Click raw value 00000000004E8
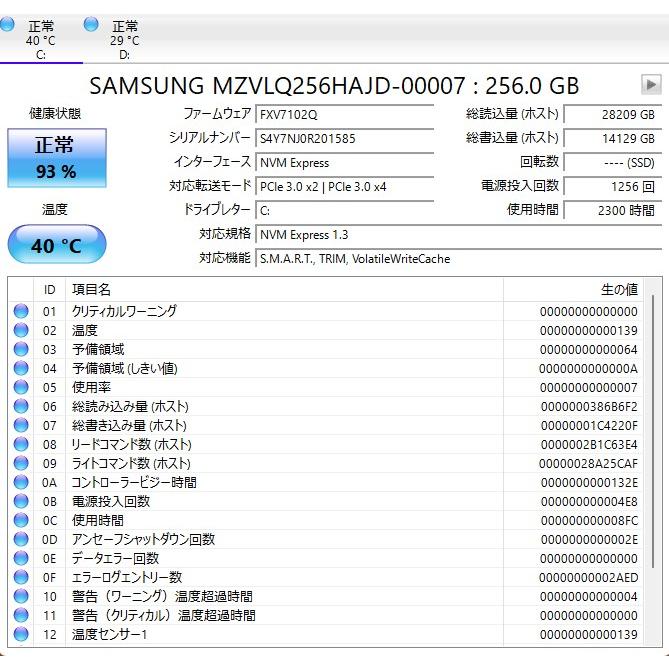This screenshot has height=669, width=669. [x=589, y=501]
